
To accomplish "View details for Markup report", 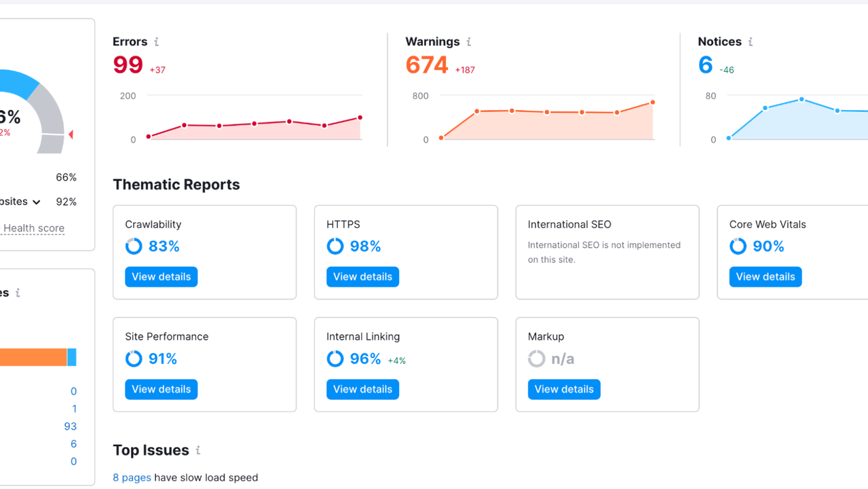I will click(x=564, y=389).
